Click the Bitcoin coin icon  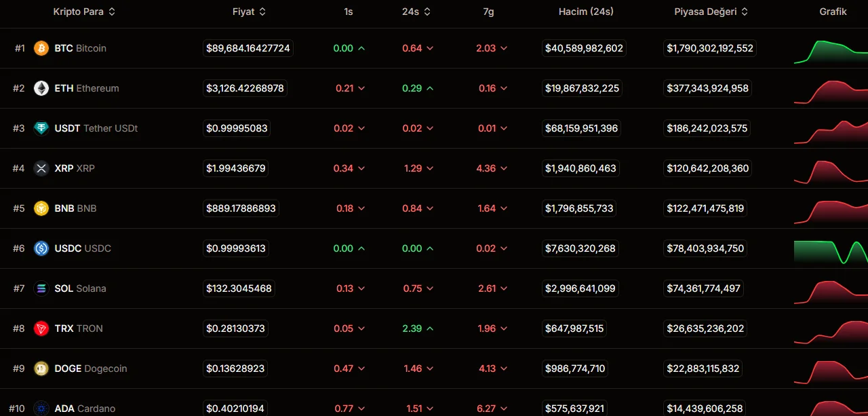(41, 48)
